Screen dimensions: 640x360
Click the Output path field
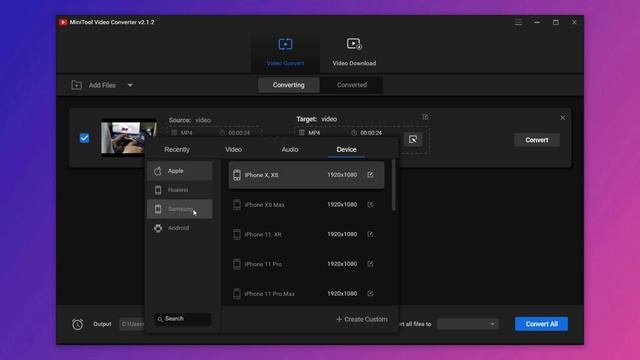132,324
